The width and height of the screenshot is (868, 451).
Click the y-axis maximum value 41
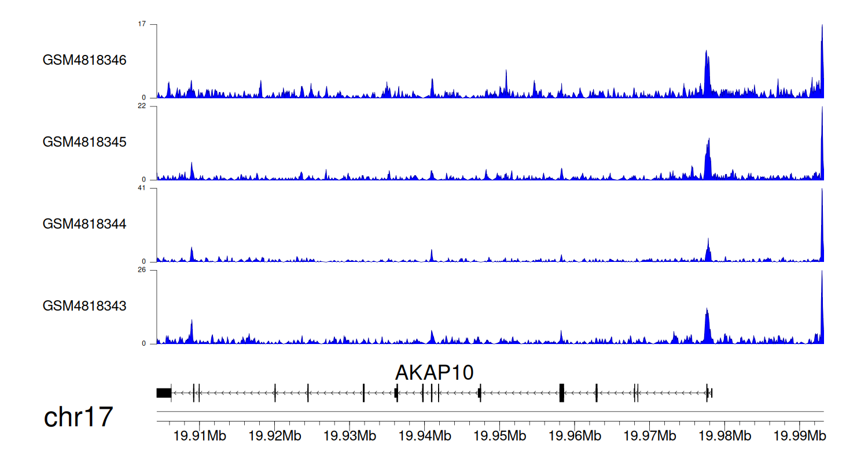point(142,188)
